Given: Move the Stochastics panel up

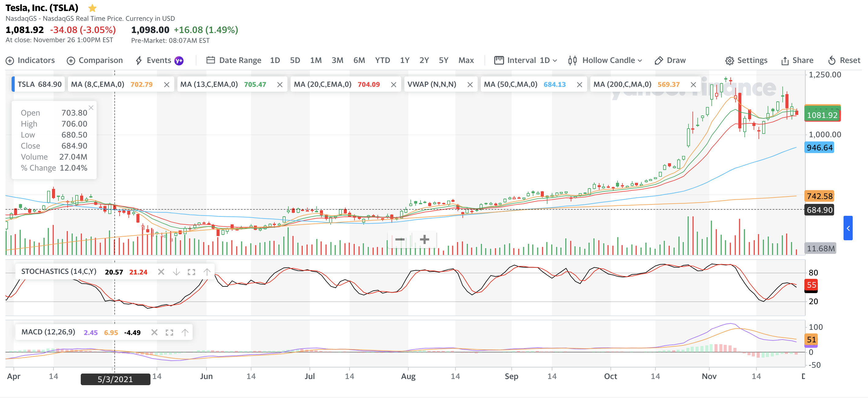Looking at the screenshot, I should pyautogui.click(x=206, y=272).
